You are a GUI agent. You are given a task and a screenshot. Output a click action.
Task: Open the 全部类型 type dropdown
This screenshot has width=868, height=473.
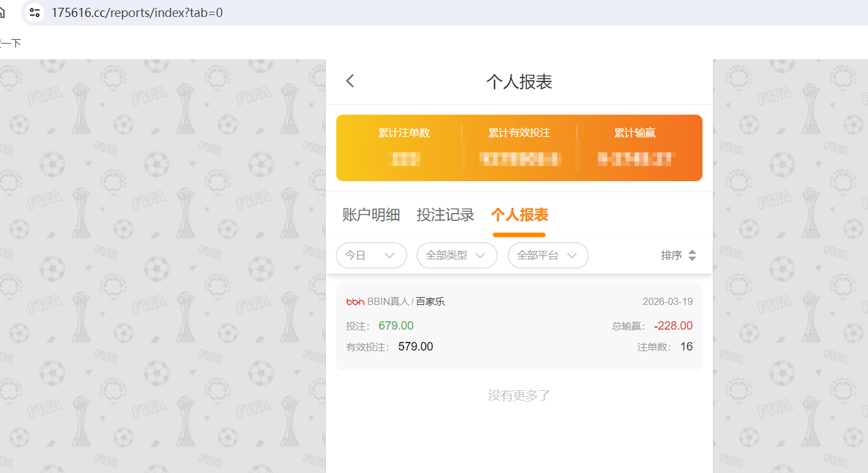[457, 255]
